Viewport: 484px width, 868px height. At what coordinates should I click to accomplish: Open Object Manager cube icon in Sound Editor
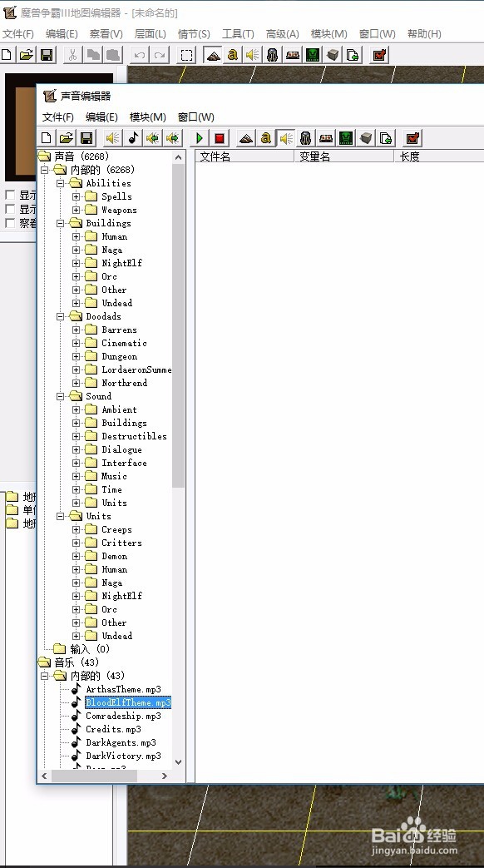[366, 138]
